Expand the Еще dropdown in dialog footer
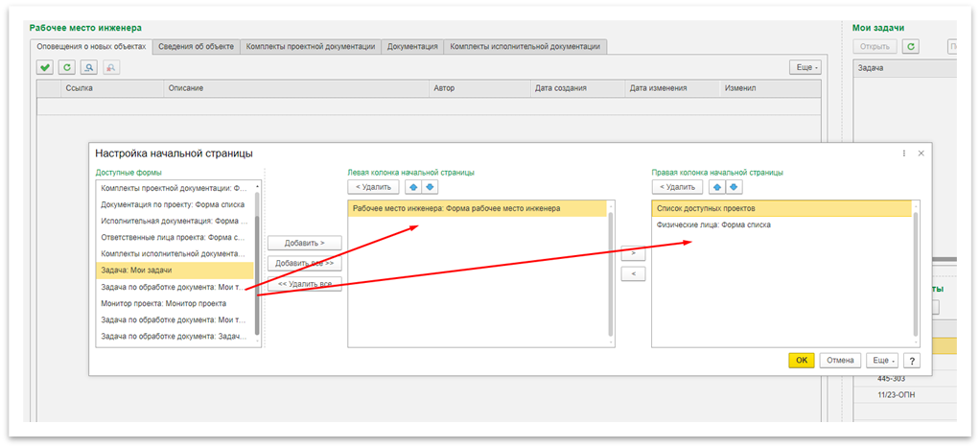The width and height of the screenshot is (980, 448). click(x=882, y=360)
